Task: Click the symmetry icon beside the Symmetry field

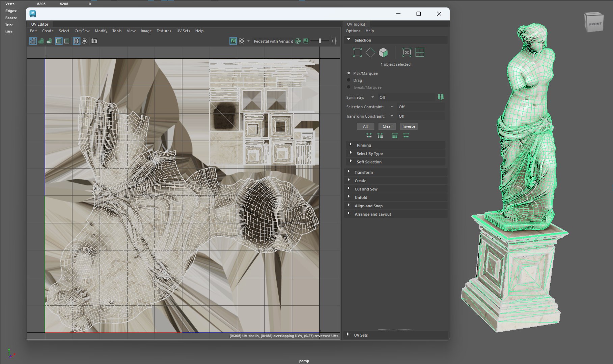Action: coord(441,97)
